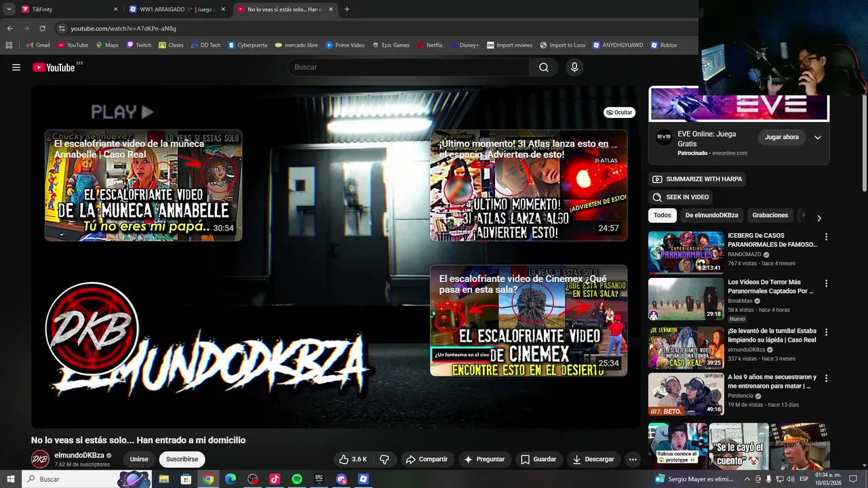868x488 pixels.
Task: Show hidden system tray icons
Action: 747,479
